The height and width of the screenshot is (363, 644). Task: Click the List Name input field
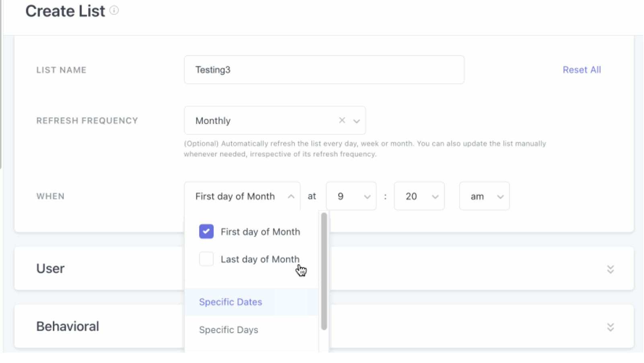324,70
